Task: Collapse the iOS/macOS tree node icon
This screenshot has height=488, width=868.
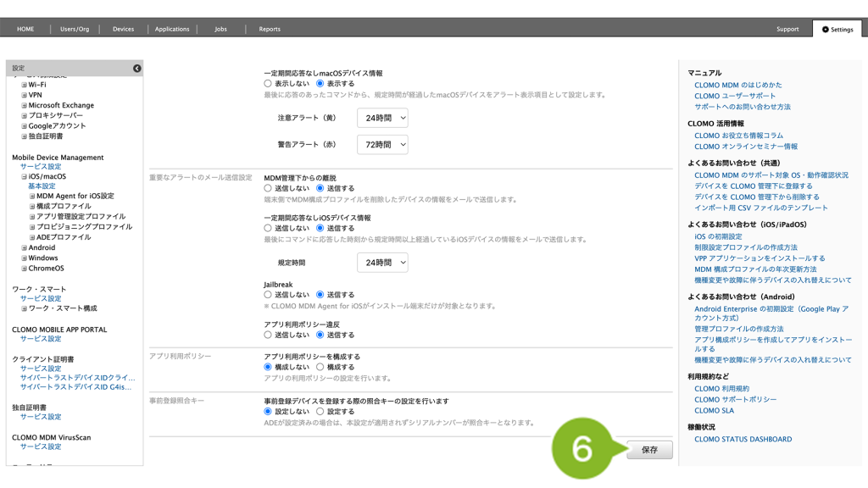Action: coord(24,176)
